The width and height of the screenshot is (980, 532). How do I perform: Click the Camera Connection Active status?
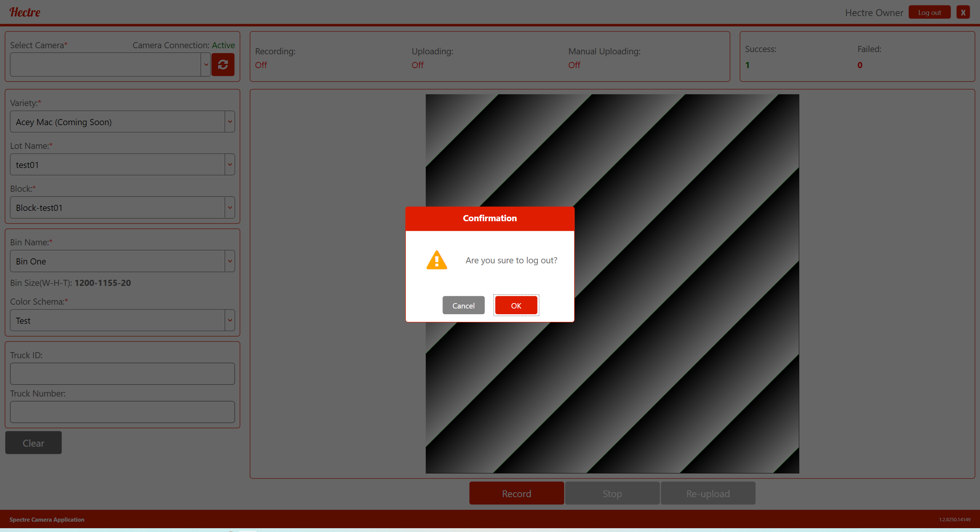point(223,45)
